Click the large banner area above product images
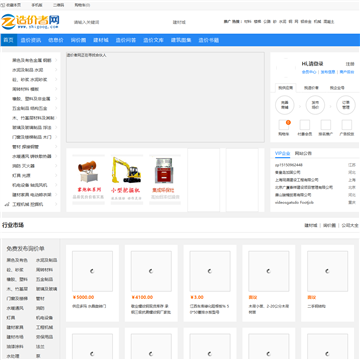The height and width of the screenshot is (360, 360). pos(165,97)
